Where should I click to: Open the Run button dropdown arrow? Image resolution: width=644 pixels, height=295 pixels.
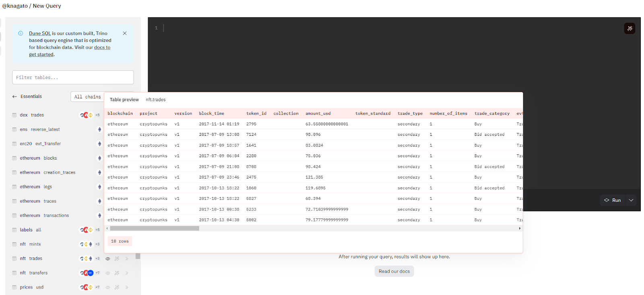tap(631, 200)
